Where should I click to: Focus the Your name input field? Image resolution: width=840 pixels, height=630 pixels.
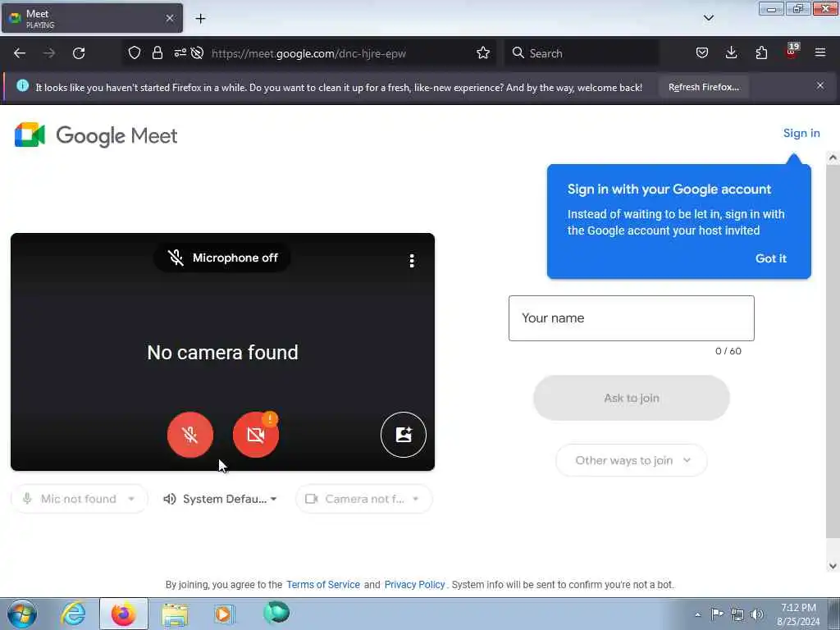tap(631, 318)
